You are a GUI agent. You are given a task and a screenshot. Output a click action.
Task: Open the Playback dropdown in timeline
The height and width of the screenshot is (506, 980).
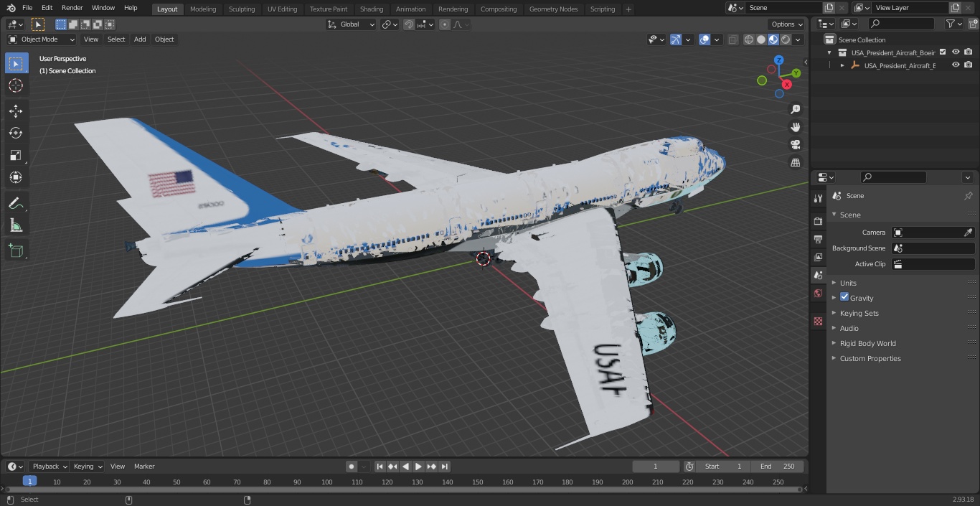click(x=49, y=467)
